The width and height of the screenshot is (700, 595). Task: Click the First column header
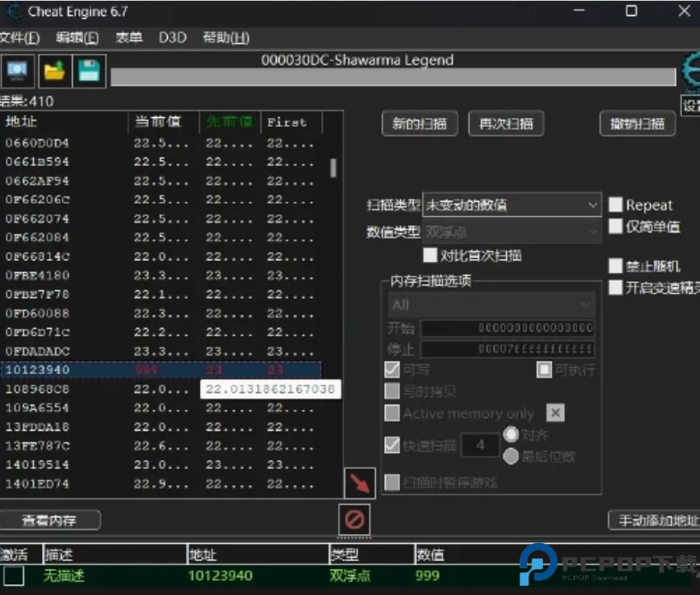pyautogui.click(x=291, y=122)
